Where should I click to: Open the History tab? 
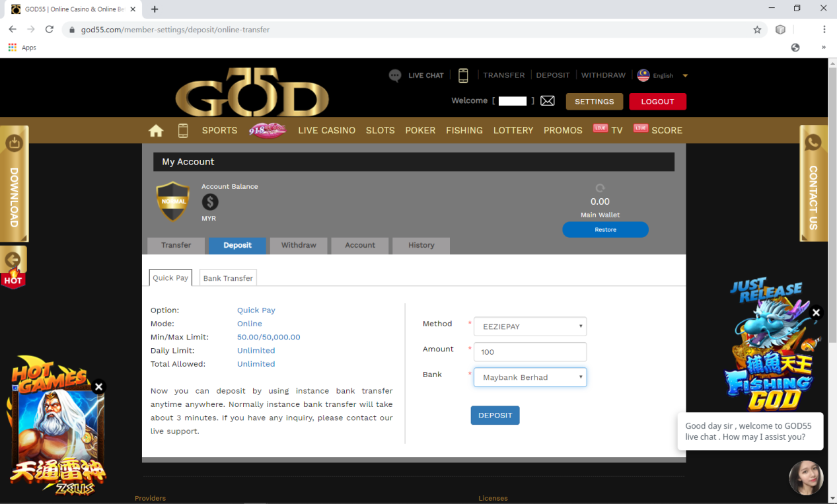click(421, 246)
